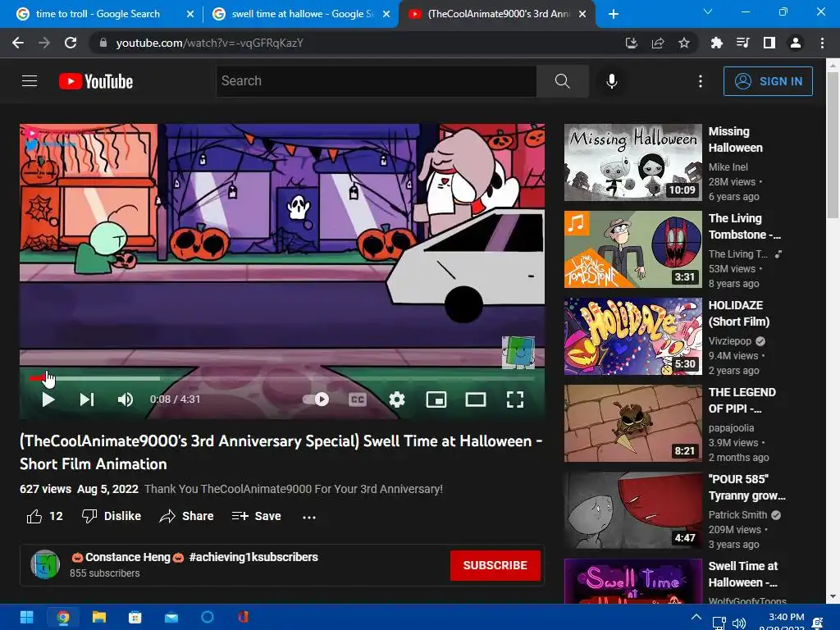Click the address bar URL

(209, 43)
